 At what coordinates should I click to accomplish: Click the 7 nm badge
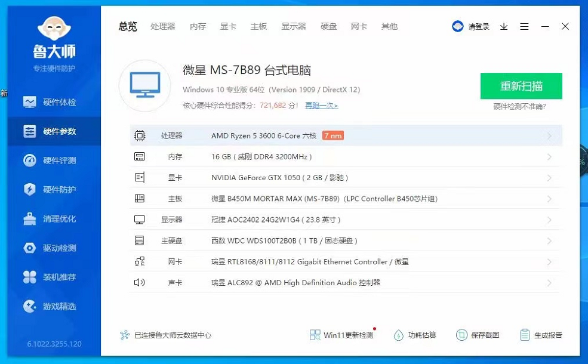click(x=333, y=135)
